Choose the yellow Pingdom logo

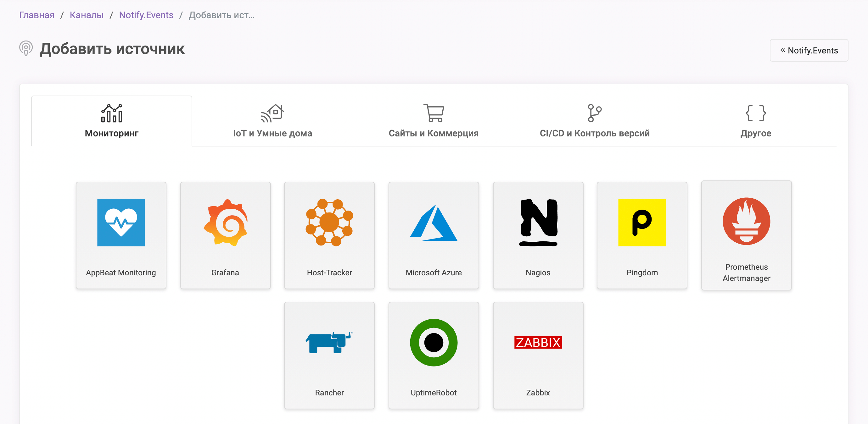point(642,223)
